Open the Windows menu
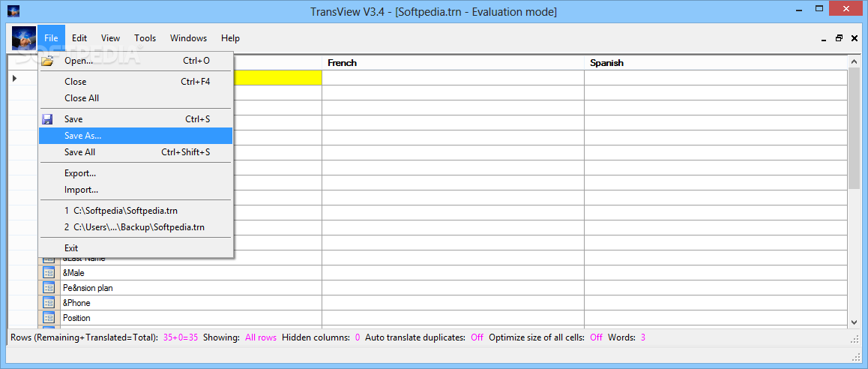The image size is (868, 369). pos(188,38)
